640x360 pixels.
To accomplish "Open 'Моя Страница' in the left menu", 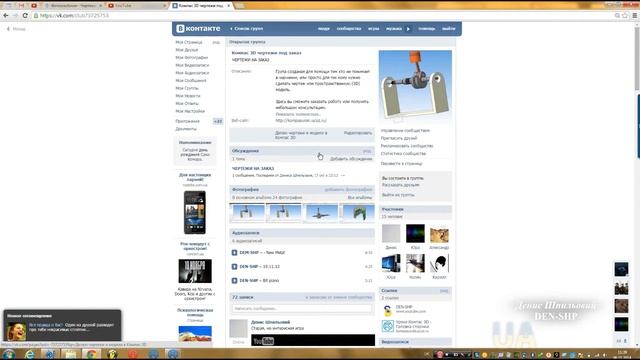I will [x=189, y=42].
